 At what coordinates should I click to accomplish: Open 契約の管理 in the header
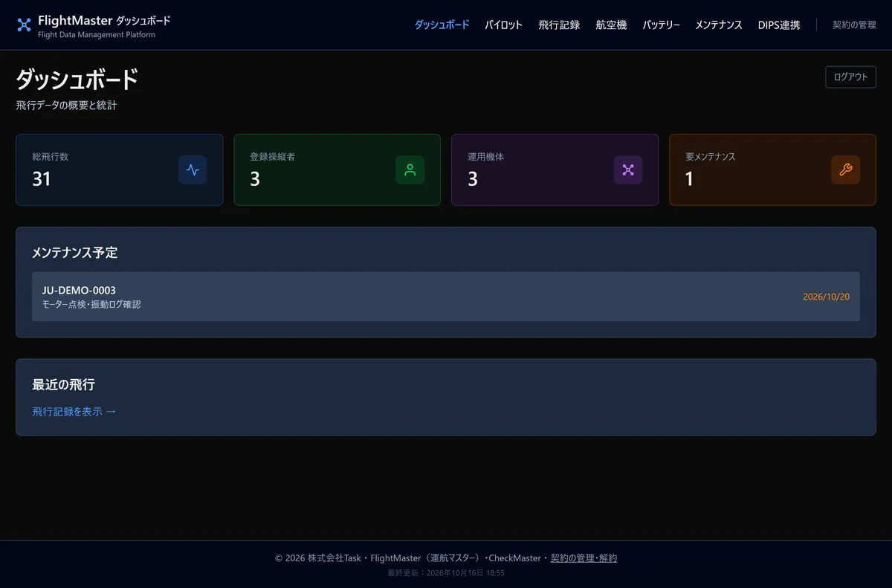point(854,25)
